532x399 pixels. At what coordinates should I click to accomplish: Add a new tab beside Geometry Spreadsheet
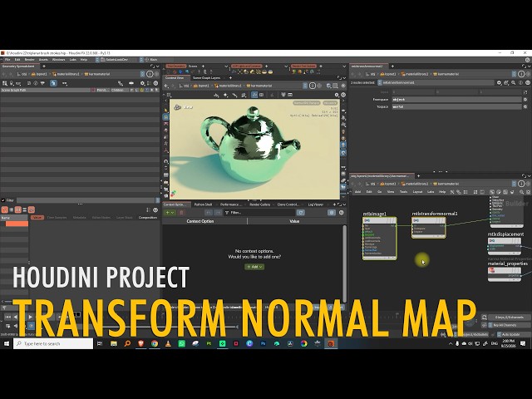44,66
